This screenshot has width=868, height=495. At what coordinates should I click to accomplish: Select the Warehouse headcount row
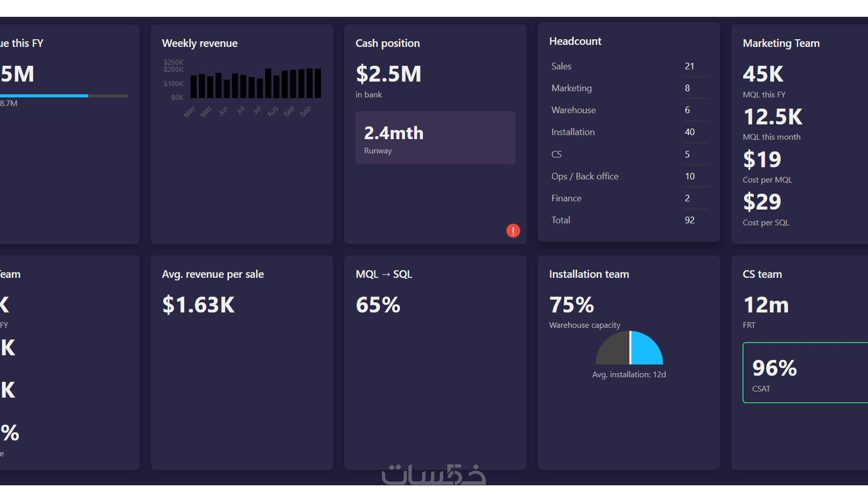click(629, 110)
